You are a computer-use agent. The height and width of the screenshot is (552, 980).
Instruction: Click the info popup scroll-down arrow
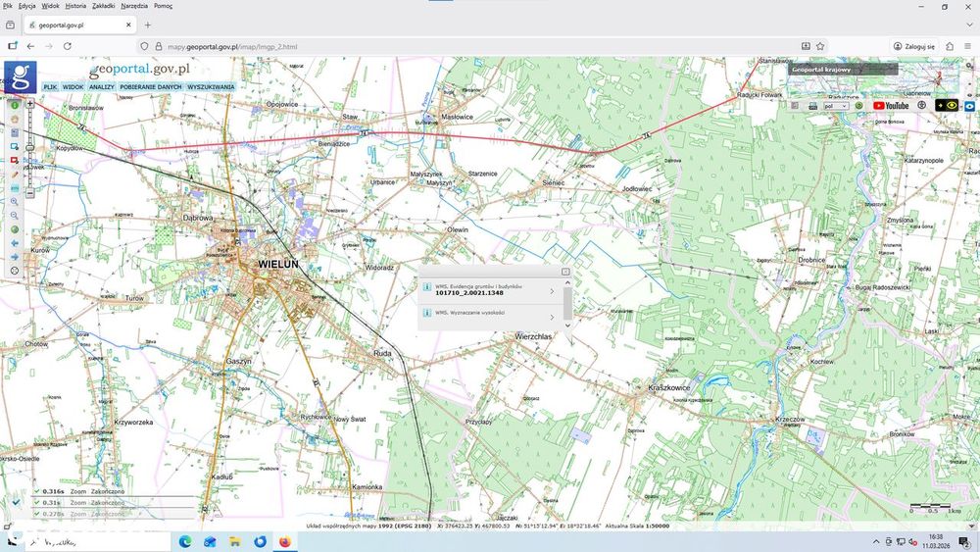pyautogui.click(x=567, y=326)
